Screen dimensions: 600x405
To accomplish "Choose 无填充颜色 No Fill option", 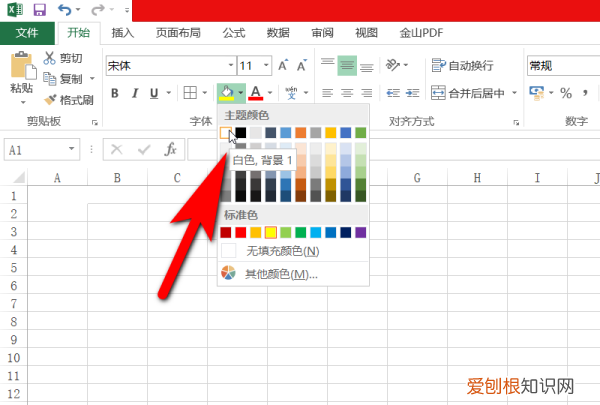I will [x=293, y=251].
